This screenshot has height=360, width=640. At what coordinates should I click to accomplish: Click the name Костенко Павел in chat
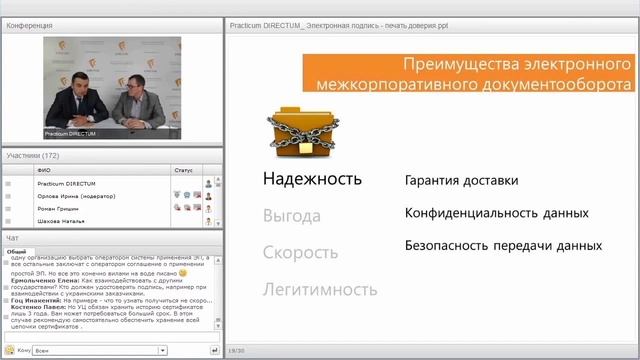pyautogui.click(x=38, y=307)
